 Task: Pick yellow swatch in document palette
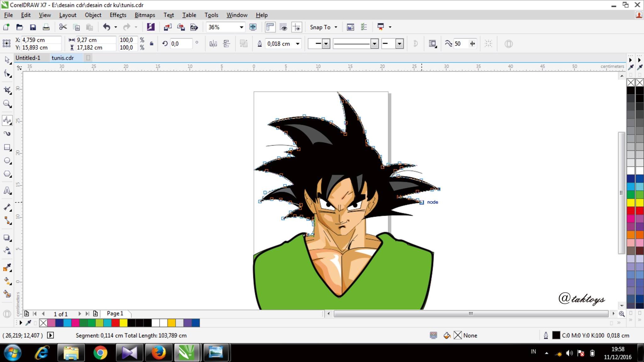pyautogui.click(x=124, y=323)
